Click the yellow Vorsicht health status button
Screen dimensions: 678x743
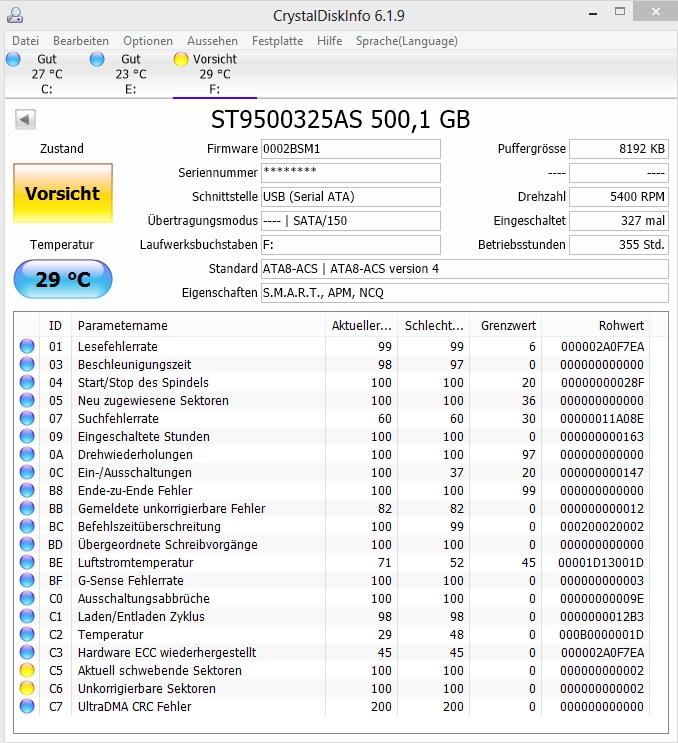63,193
